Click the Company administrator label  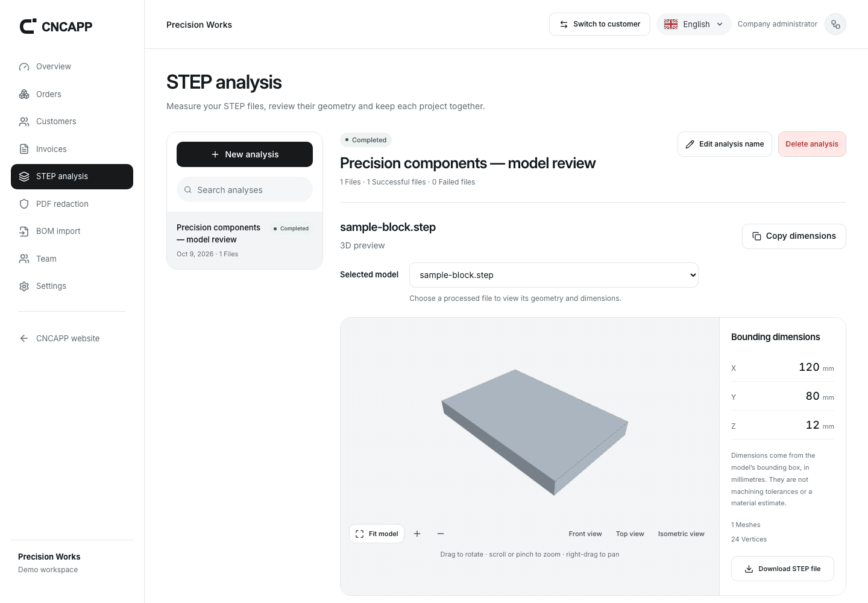(x=778, y=24)
